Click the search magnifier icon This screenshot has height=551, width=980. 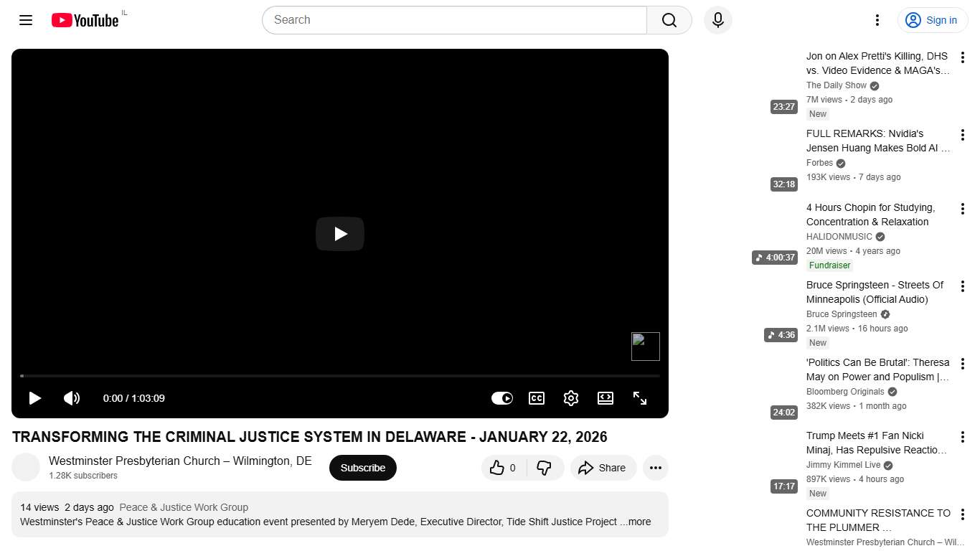click(x=668, y=20)
